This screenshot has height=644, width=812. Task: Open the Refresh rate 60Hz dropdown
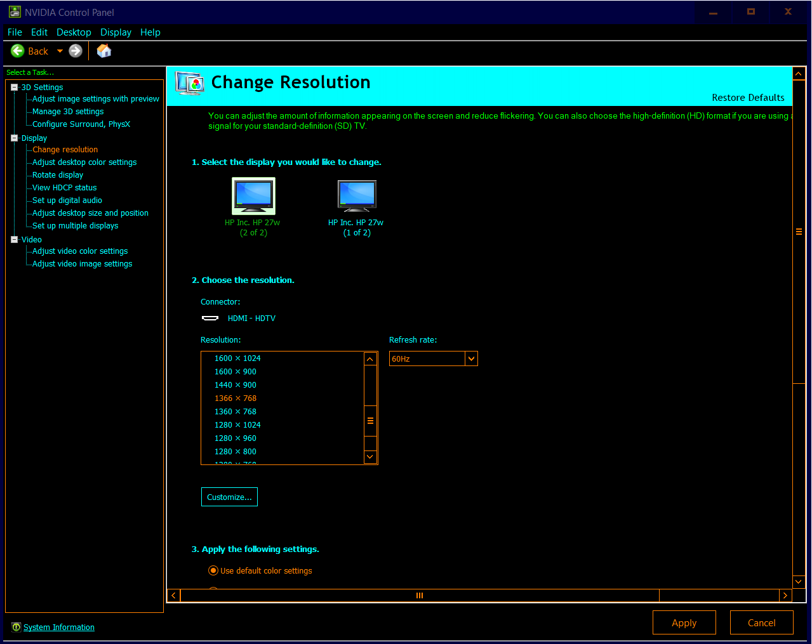pyautogui.click(x=471, y=358)
